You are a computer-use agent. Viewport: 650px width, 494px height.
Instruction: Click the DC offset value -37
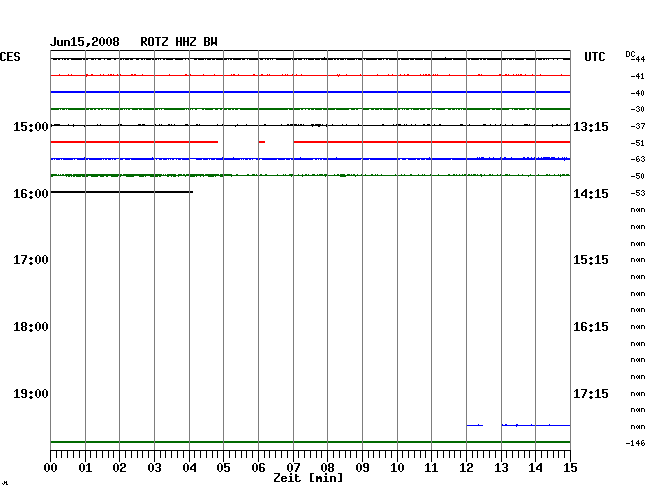pyautogui.click(x=638, y=126)
